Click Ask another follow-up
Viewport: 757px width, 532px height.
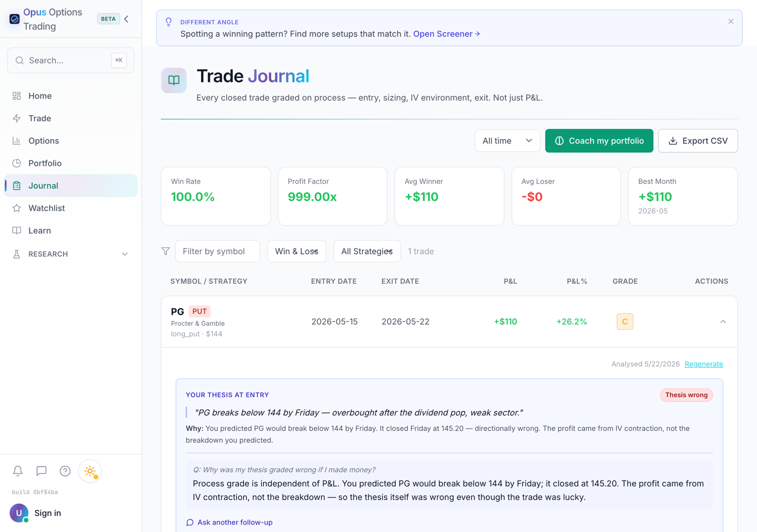[x=229, y=523]
